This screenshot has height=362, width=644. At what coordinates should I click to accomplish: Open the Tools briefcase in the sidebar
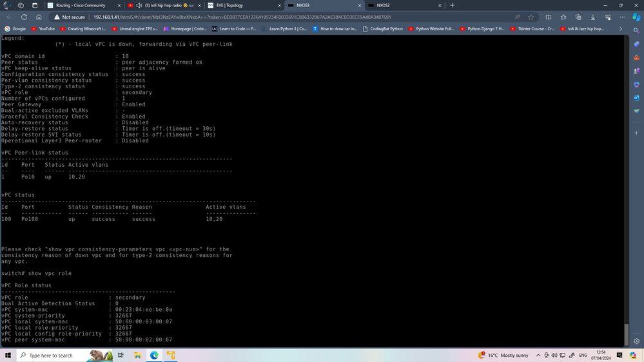click(636, 57)
